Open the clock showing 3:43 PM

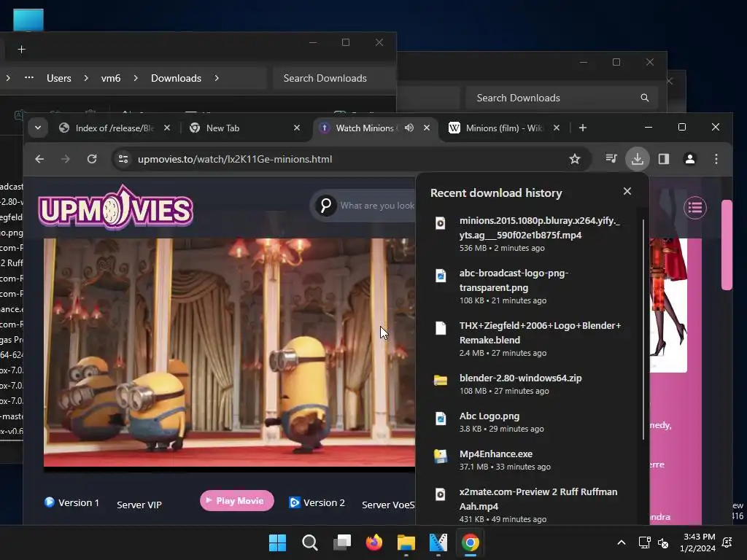pyautogui.click(x=699, y=542)
